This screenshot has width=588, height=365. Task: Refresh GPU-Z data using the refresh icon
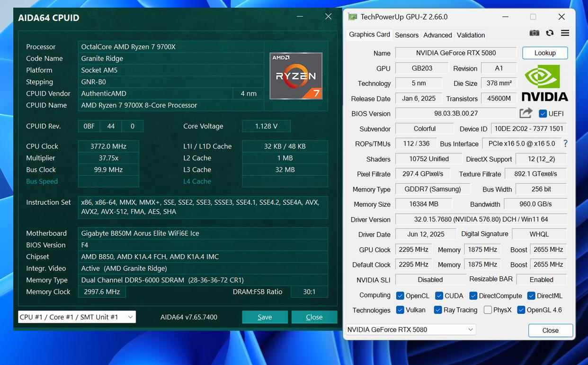click(550, 33)
